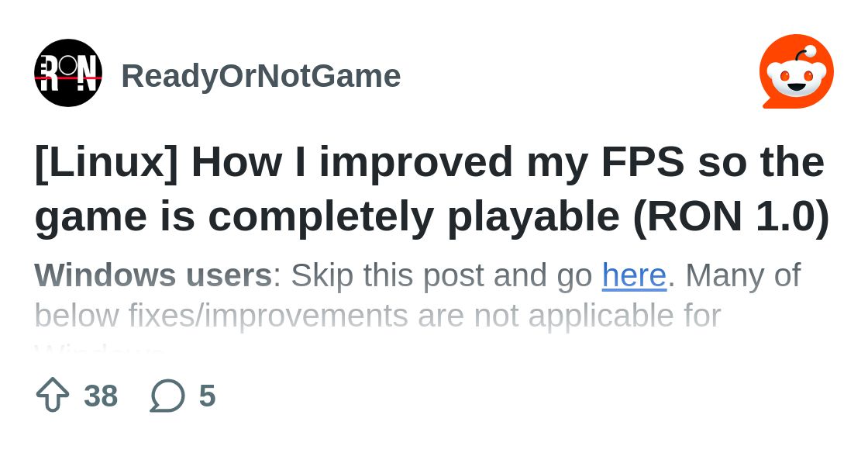Click the bold "Windows users" text

point(153,275)
